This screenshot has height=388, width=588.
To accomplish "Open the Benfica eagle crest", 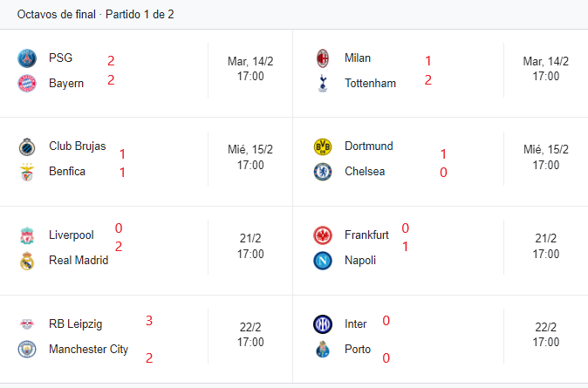I will tap(27, 172).
